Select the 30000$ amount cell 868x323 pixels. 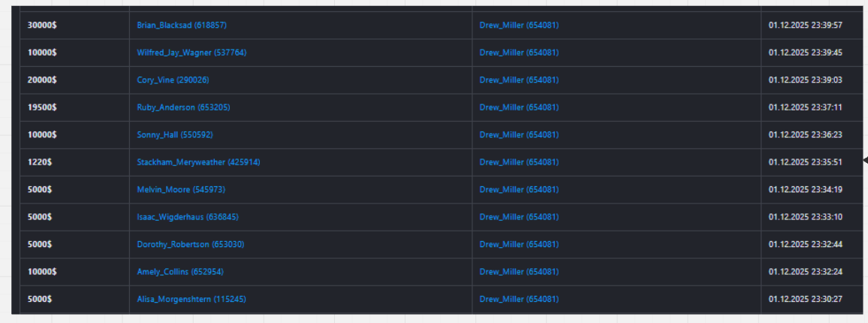pos(42,26)
